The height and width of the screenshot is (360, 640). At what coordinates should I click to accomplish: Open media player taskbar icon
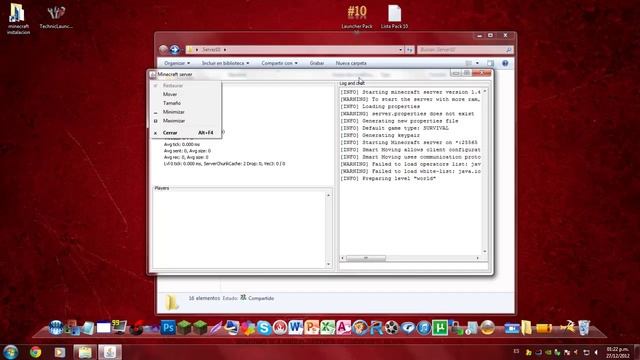point(60,352)
